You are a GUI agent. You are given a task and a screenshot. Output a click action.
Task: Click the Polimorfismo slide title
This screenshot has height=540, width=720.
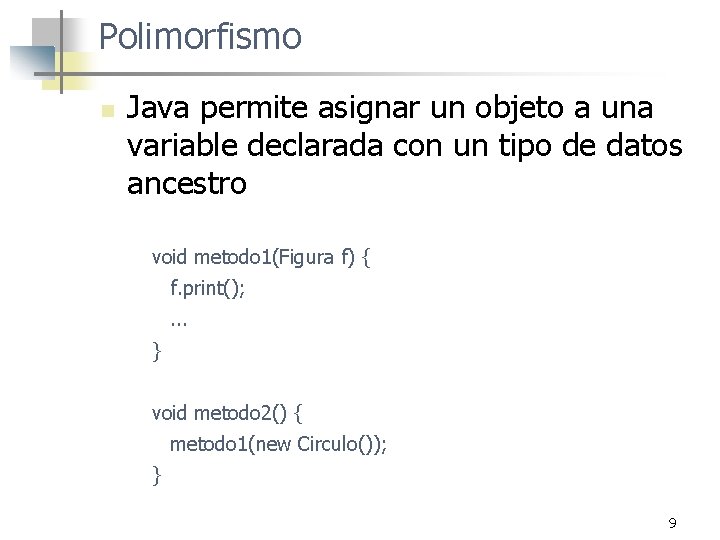coord(200,37)
